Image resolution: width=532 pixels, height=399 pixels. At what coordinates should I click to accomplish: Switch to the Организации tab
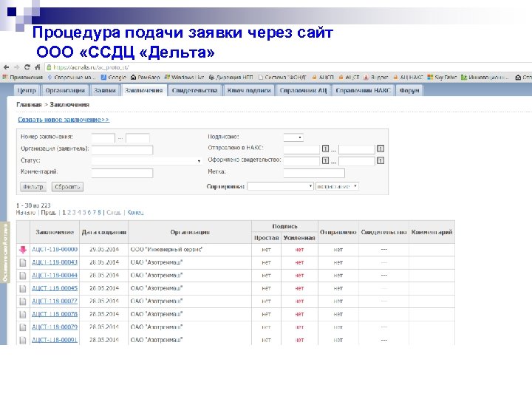(65, 91)
